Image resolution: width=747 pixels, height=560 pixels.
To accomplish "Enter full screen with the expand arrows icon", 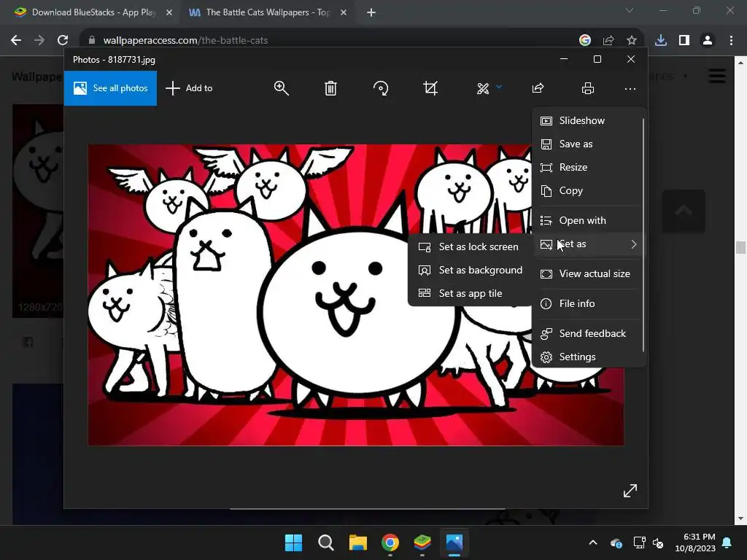I will (630, 491).
